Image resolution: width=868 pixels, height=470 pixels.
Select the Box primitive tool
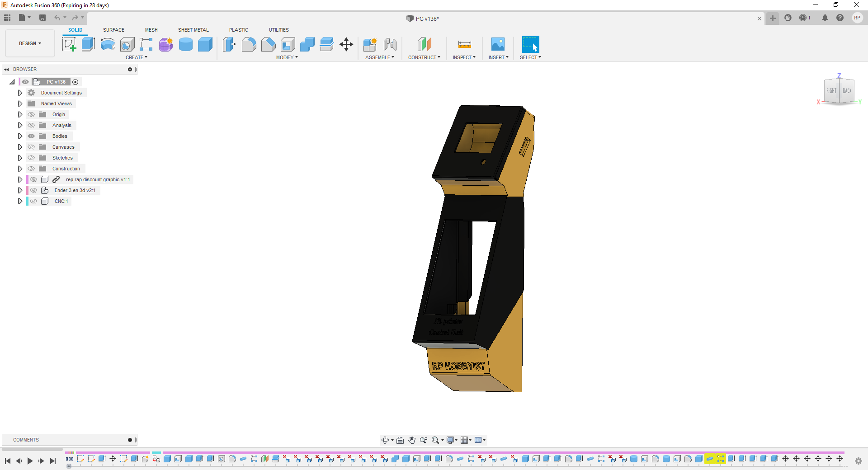click(x=205, y=44)
